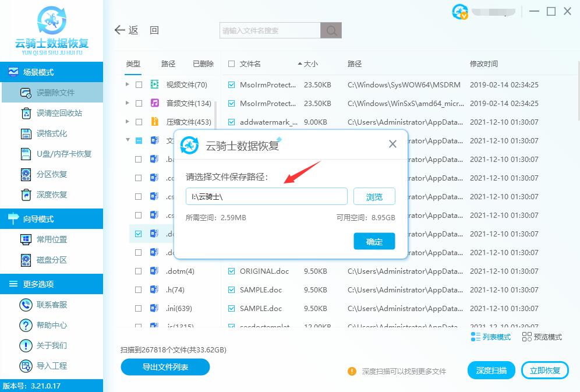Uncheck the addwatermark file checkbox

point(232,122)
